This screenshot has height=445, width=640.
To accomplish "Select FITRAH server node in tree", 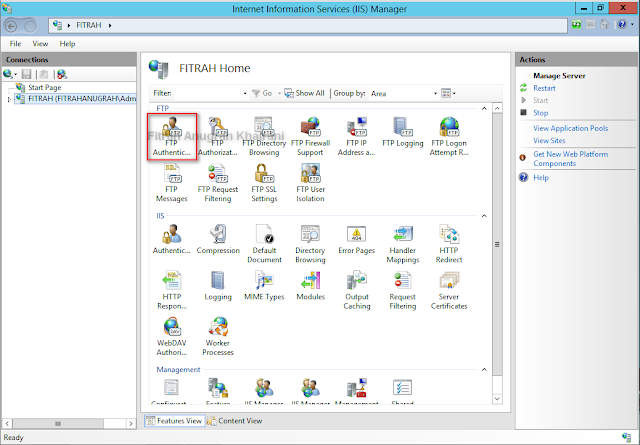I will coord(82,99).
